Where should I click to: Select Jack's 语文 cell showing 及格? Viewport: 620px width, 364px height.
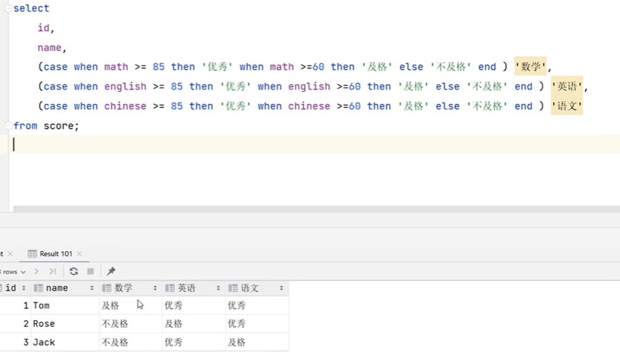236,343
